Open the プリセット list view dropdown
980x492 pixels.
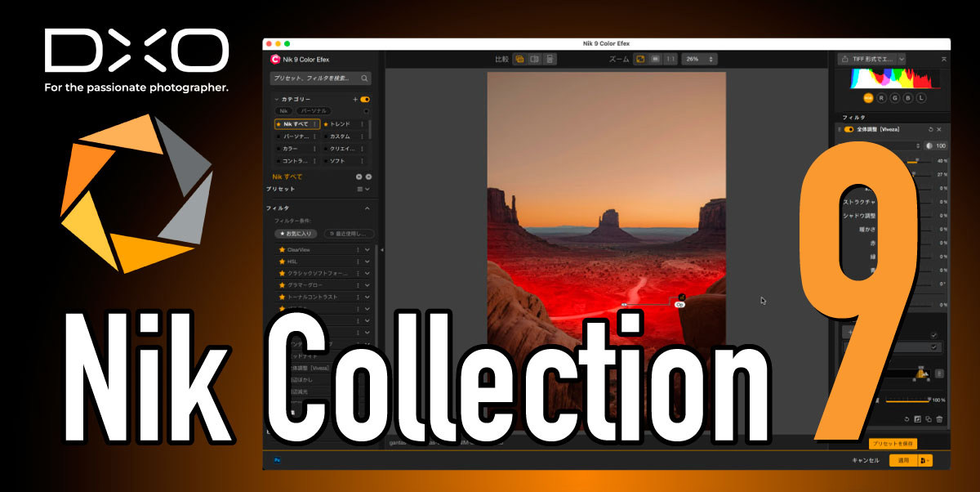pyautogui.click(x=363, y=189)
